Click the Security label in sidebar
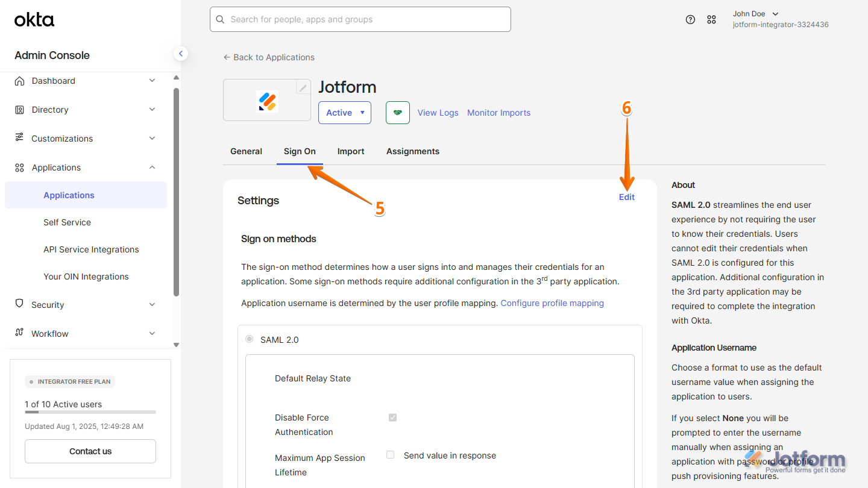 tap(48, 305)
